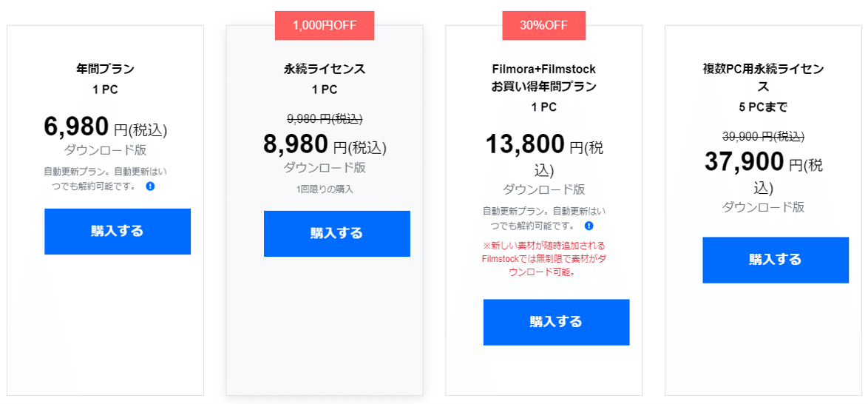The height and width of the screenshot is (404, 868).
Task: Click the struck-through 9,980 円 price
Action: 325,118
